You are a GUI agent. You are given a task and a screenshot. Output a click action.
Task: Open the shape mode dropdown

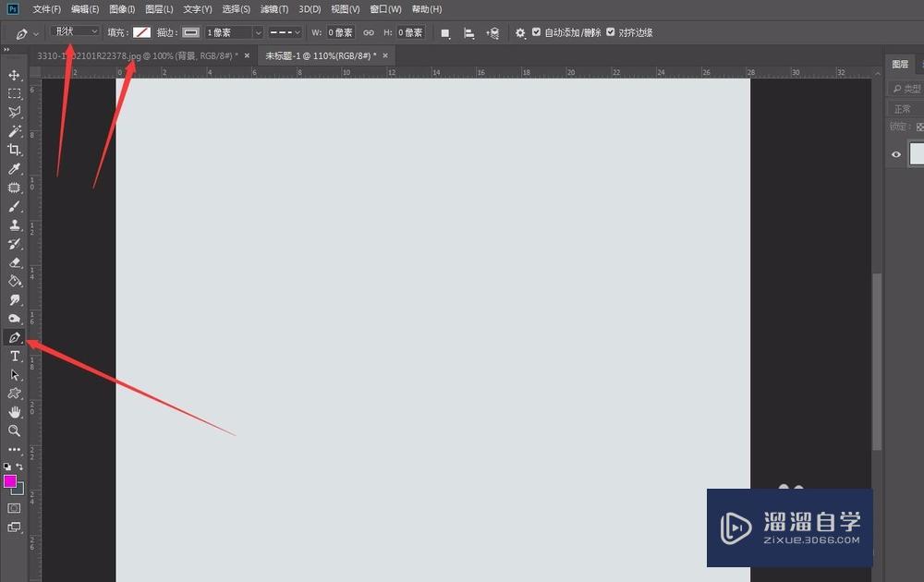pos(75,31)
